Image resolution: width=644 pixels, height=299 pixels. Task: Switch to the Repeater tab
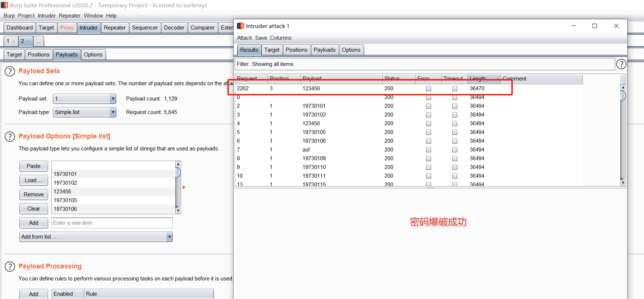pos(115,28)
